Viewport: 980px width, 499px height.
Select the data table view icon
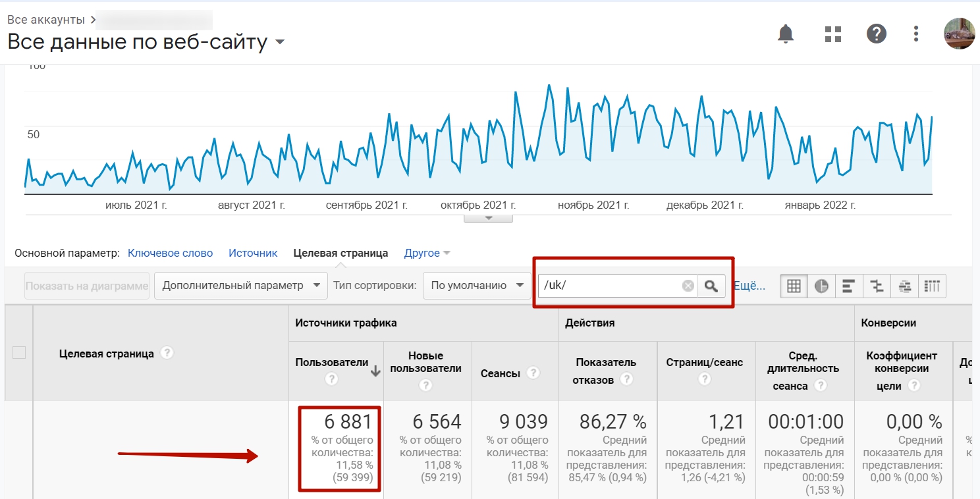pos(794,286)
